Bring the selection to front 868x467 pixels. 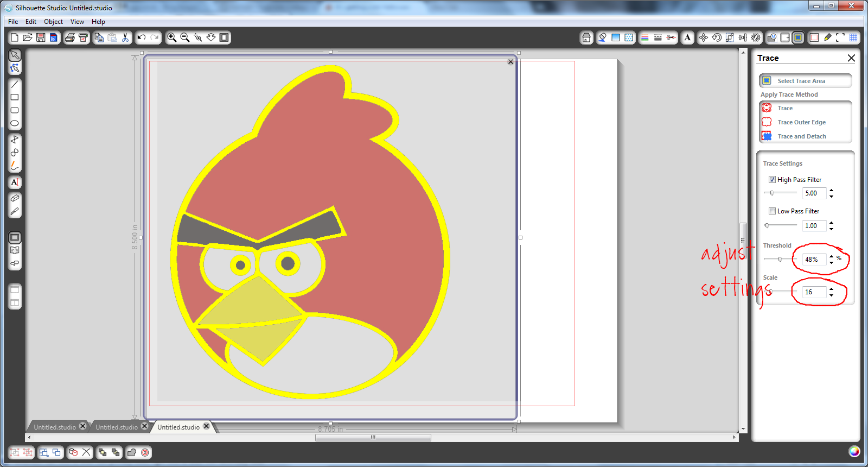point(103,452)
